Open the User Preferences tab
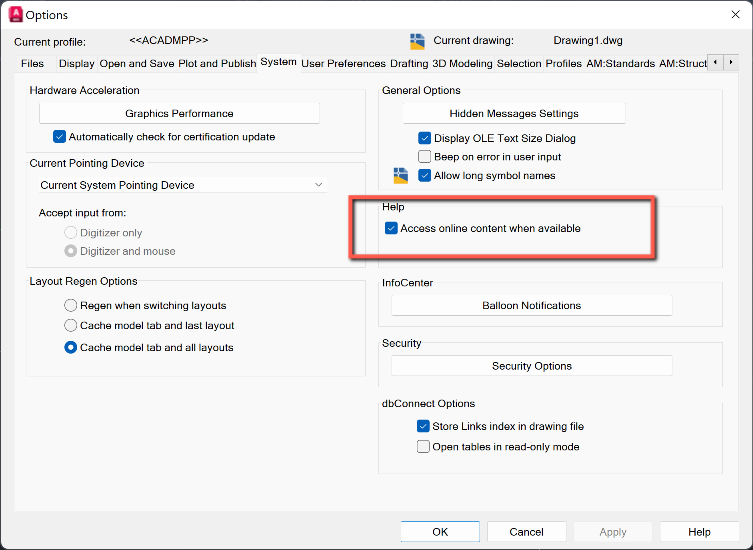 click(343, 64)
